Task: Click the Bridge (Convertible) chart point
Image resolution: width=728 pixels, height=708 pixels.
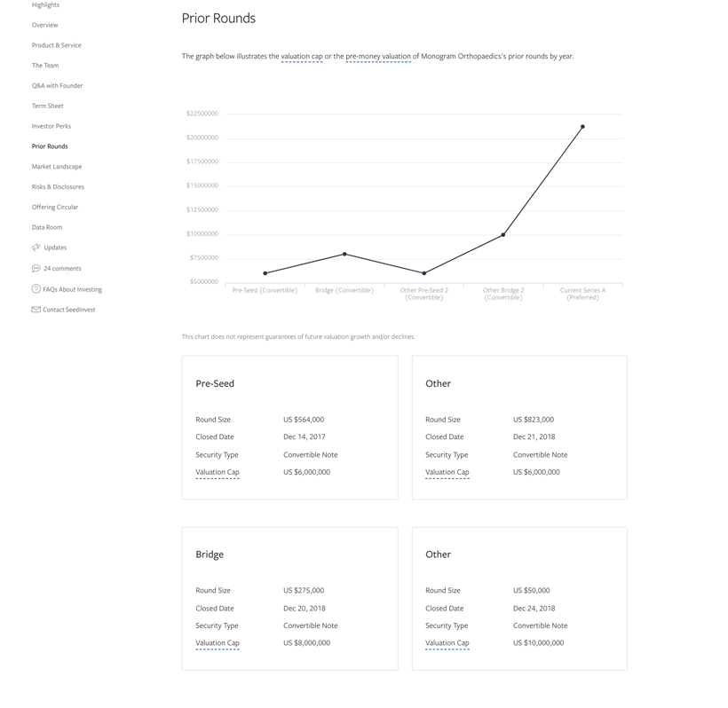Action: [344, 255]
